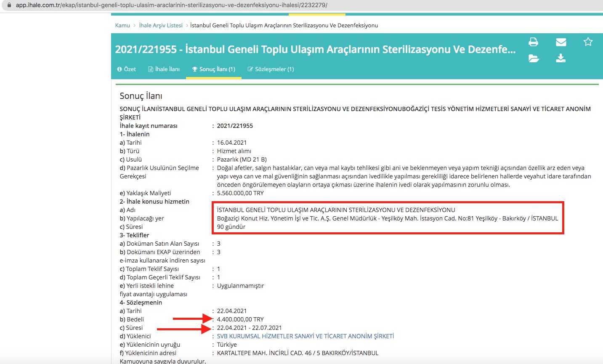This screenshot has width=603, height=364.
Task: Open SVB Kurumsal Hizmetler contractor link
Action: 305,336
